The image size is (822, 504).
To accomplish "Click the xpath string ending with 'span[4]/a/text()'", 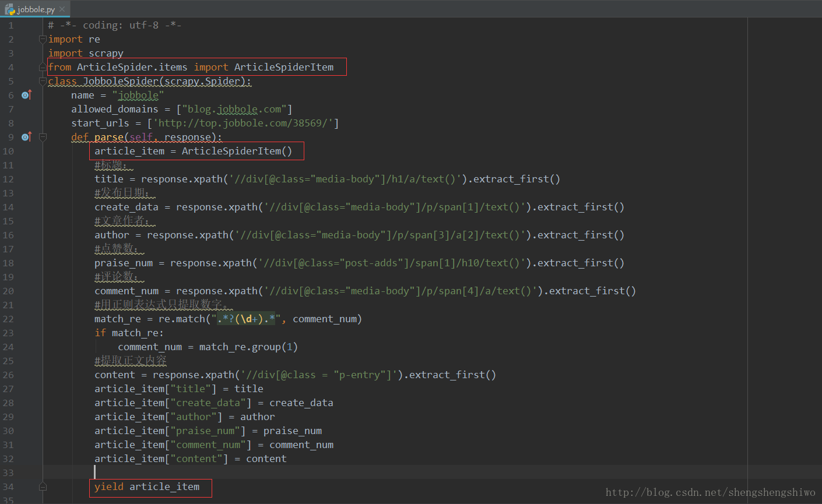I will [x=401, y=291].
